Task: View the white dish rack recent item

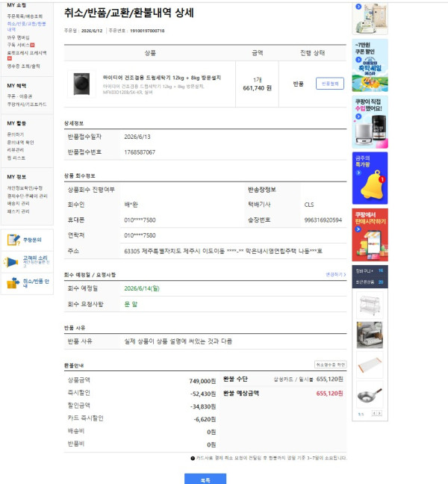Action: 370,305
